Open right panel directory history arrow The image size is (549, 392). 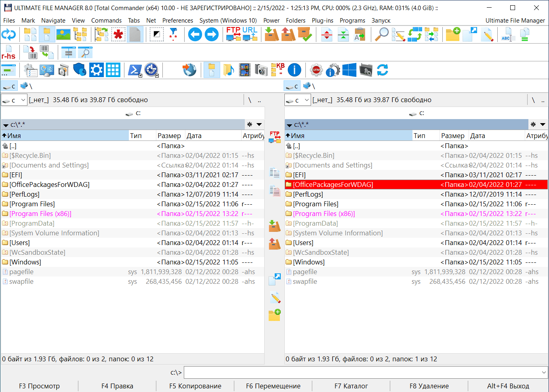coord(543,124)
